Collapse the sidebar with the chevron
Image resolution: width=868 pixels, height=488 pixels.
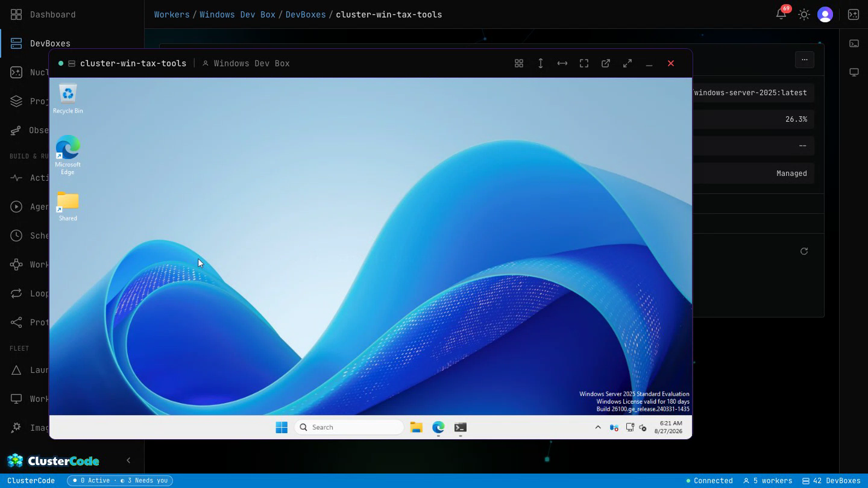click(x=128, y=460)
